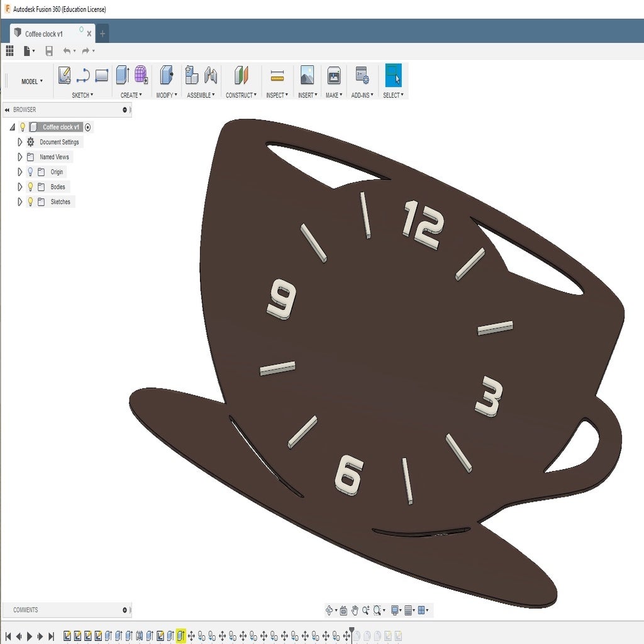The image size is (644, 644).
Task: Select the Offset Plane construct icon
Action: tap(241, 75)
